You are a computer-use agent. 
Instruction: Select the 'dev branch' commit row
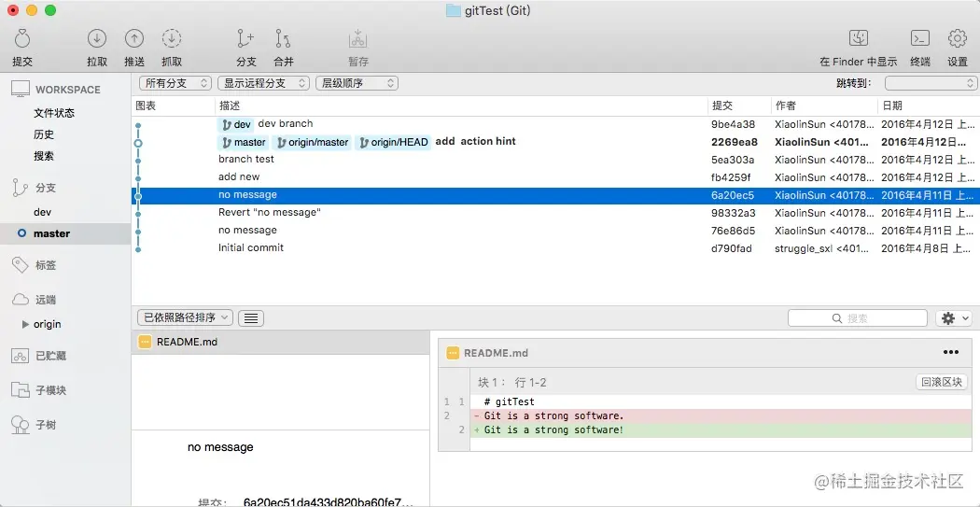pyautogui.click(x=555, y=124)
